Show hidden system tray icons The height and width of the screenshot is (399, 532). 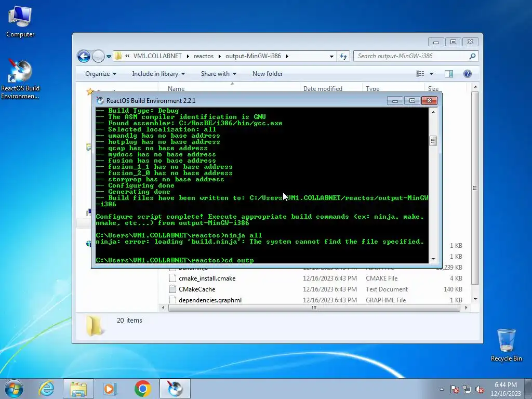coord(442,389)
